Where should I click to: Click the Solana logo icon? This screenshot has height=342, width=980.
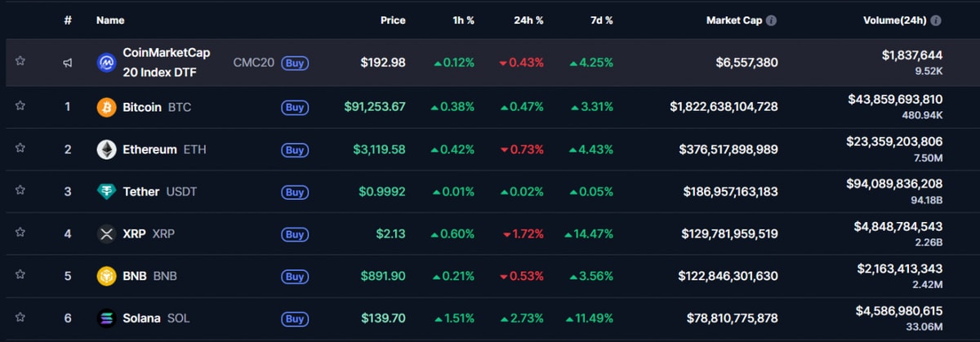pyautogui.click(x=106, y=318)
